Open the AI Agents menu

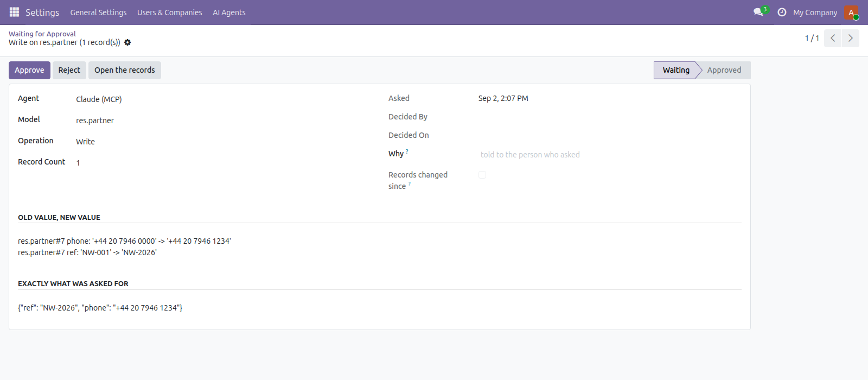[x=229, y=12]
